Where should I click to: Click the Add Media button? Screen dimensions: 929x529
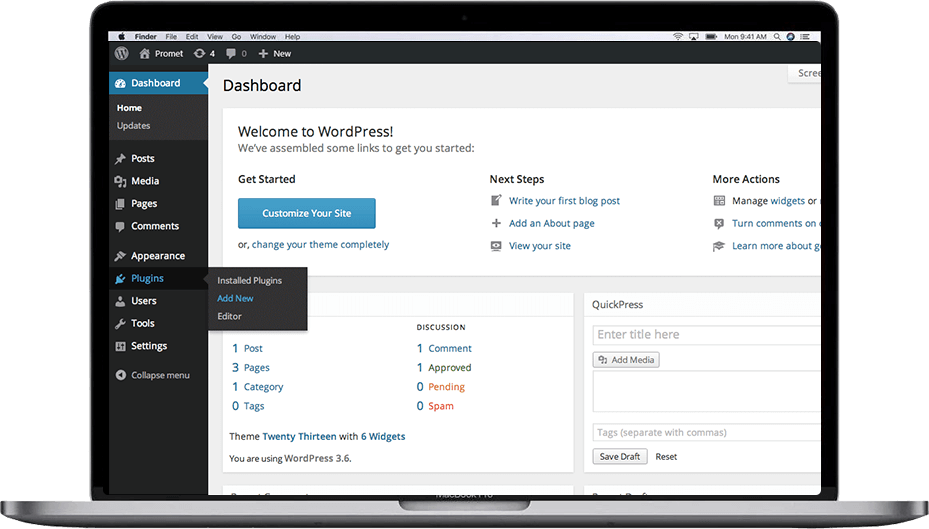pyautogui.click(x=626, y=360)
